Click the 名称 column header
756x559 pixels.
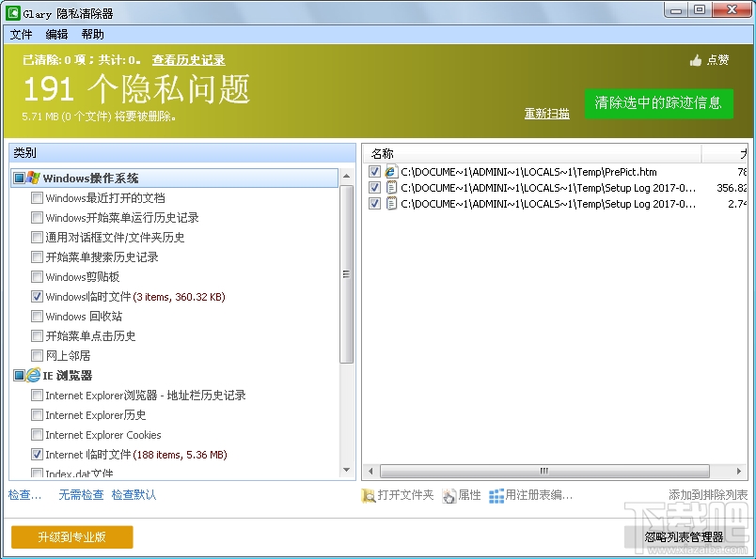(x=532, y=154)
